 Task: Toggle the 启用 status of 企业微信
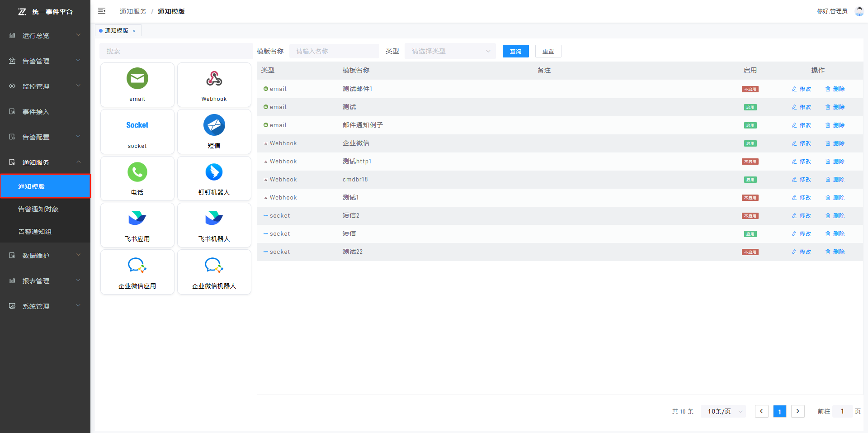point(750,143)
